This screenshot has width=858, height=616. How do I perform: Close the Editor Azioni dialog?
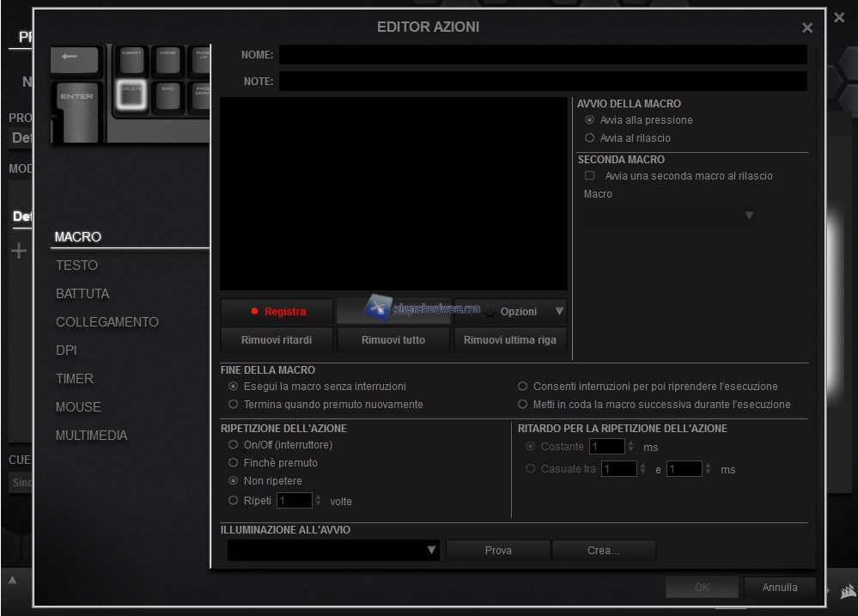pos(806,28)
